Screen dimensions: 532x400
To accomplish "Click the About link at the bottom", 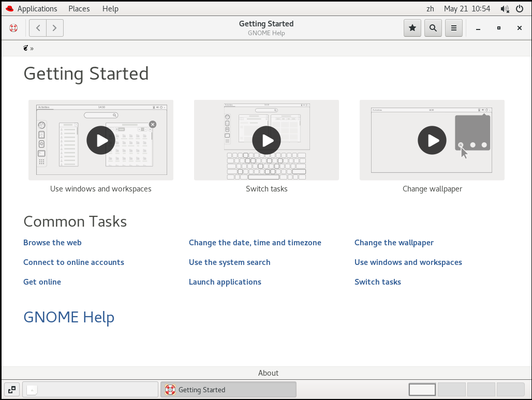I will (x=268, y=373).
